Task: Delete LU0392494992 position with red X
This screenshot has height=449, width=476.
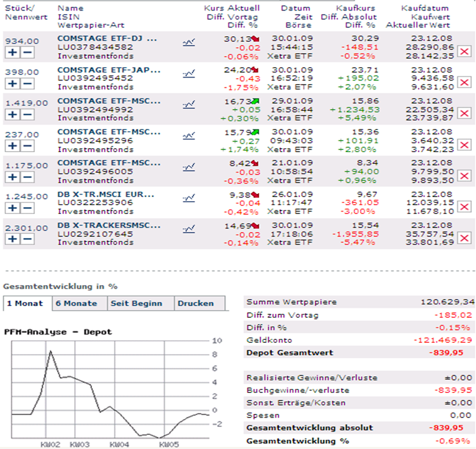Action: tap(464, 114)
